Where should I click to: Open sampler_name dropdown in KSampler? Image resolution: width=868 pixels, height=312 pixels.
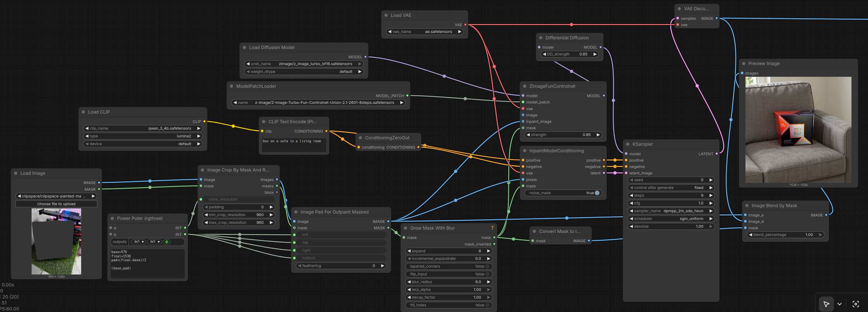tap(671, 211)
